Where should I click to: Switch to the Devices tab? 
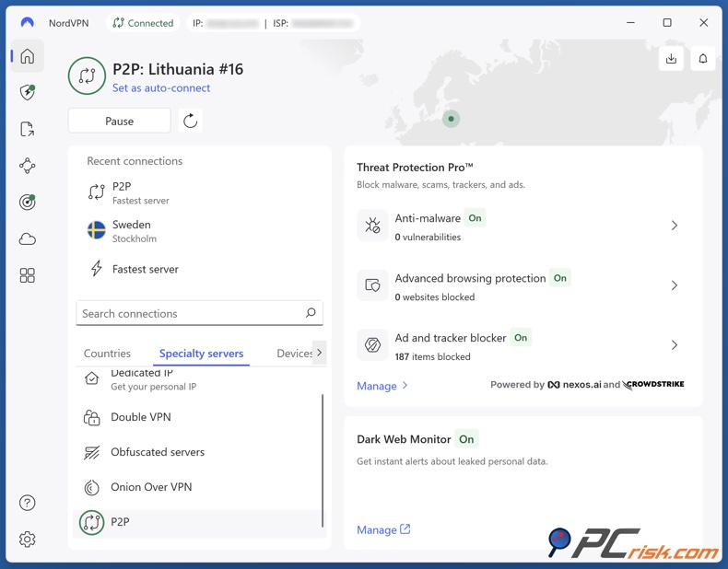294,354
